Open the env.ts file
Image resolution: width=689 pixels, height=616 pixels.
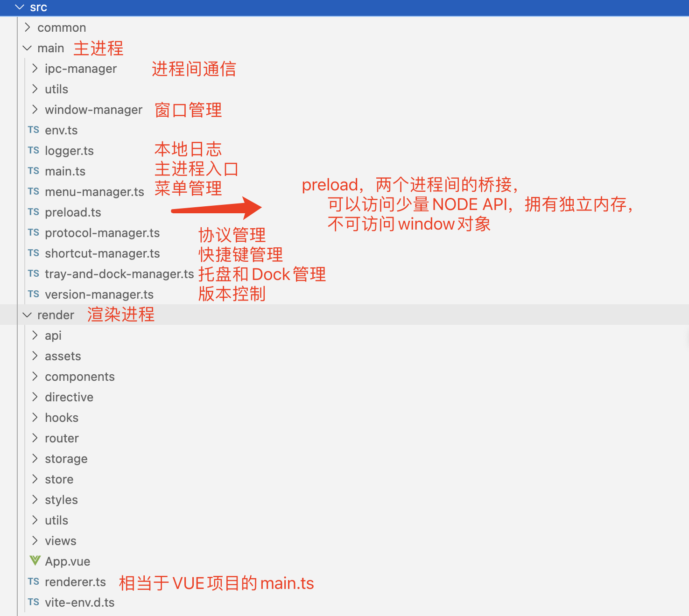coord(61,130)
